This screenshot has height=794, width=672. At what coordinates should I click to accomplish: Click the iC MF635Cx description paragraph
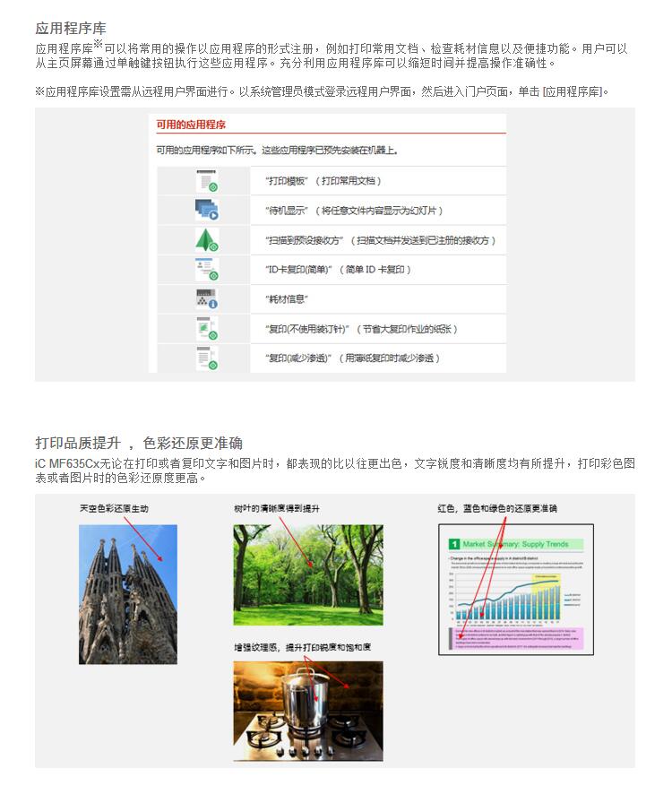coord(335,470)
